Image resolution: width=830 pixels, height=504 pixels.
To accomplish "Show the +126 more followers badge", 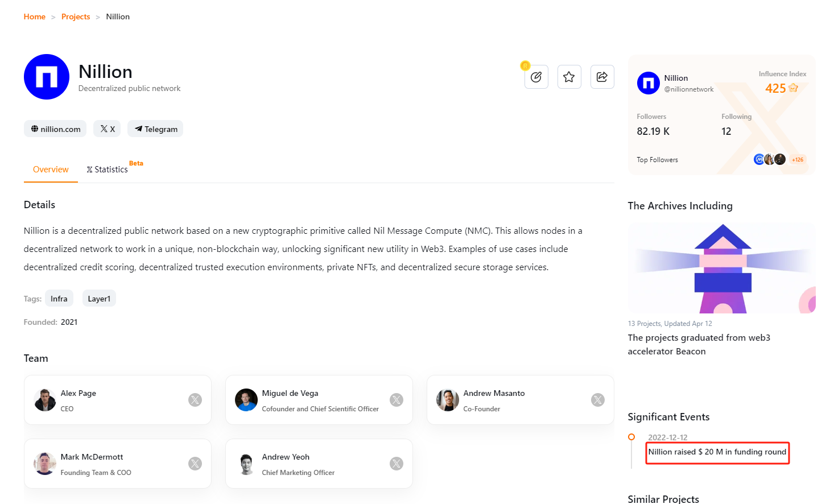I will pyautogui.click(x=798, y=160).
